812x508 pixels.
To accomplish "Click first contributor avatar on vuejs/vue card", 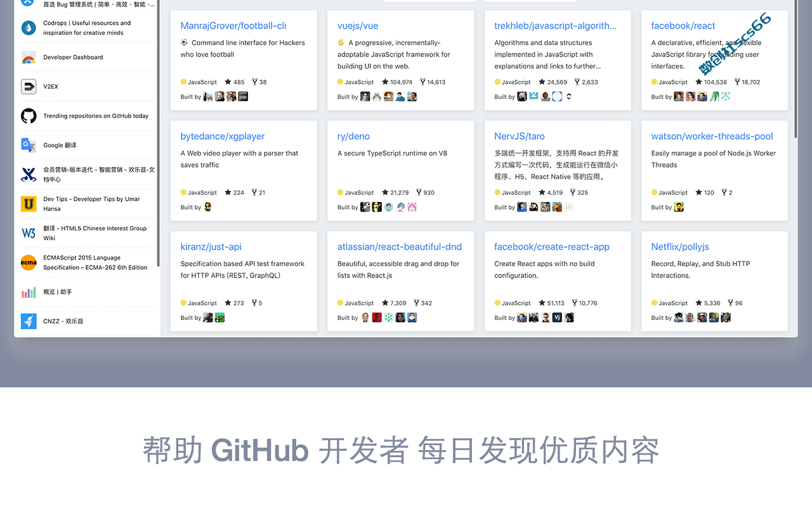I will pyautogui.click(x=365, y=97).
